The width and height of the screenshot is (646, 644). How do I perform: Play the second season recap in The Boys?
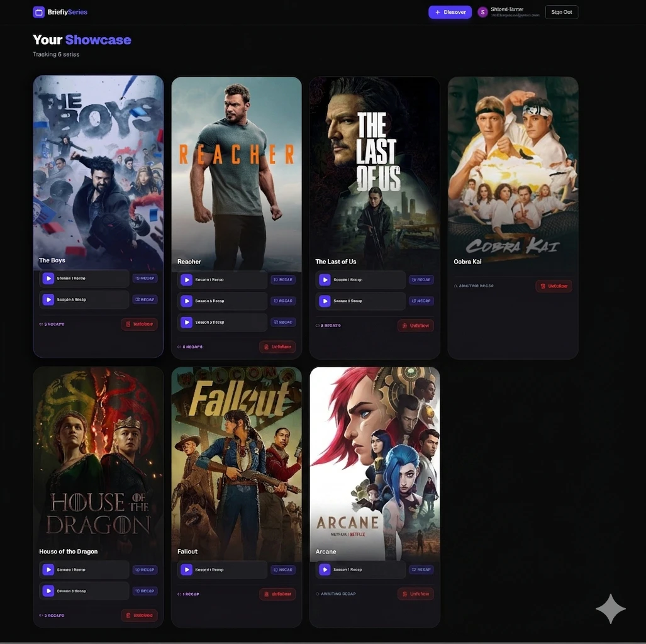(x=48, y=299)
